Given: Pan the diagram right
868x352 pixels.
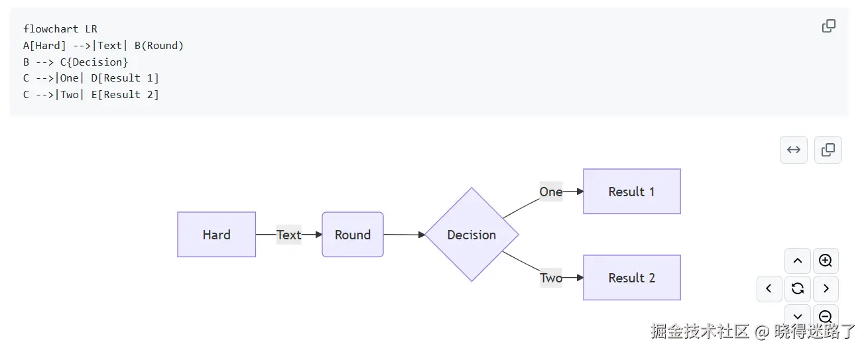Looking at the screenshot, I should [x=826, y=289].
